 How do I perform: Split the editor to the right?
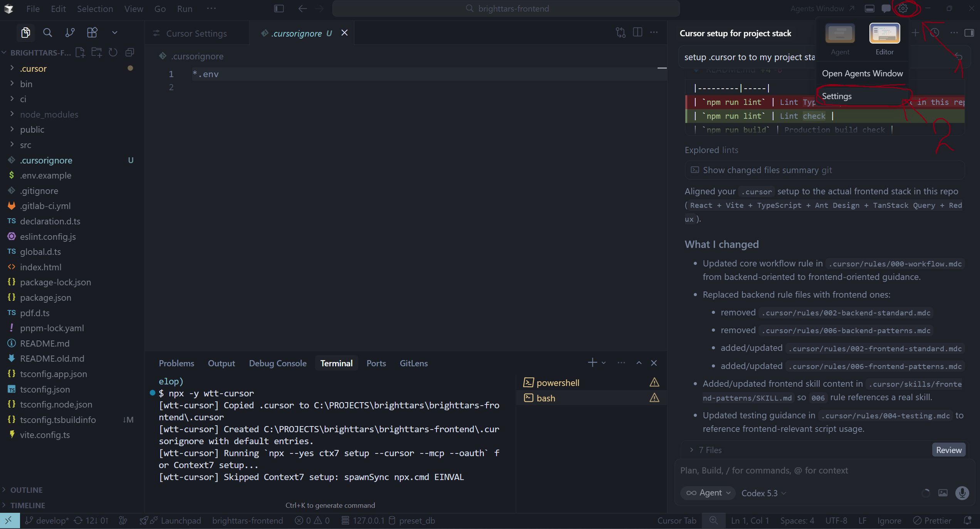pyautogui.click(x=638, y=33)
